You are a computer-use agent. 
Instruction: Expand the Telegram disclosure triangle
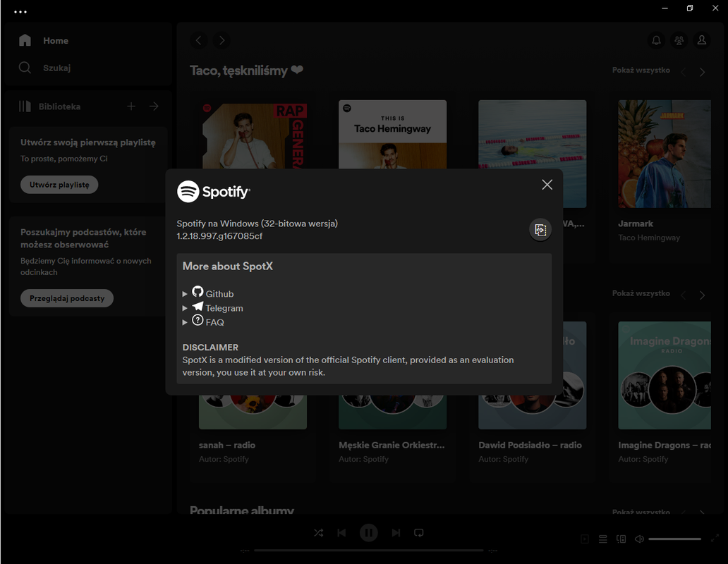pos(185,308)
